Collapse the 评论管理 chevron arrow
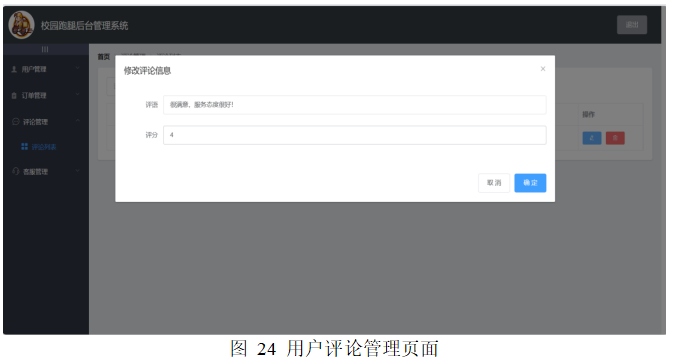The height and width of the screenshot is (362, 680). (78, 121)
